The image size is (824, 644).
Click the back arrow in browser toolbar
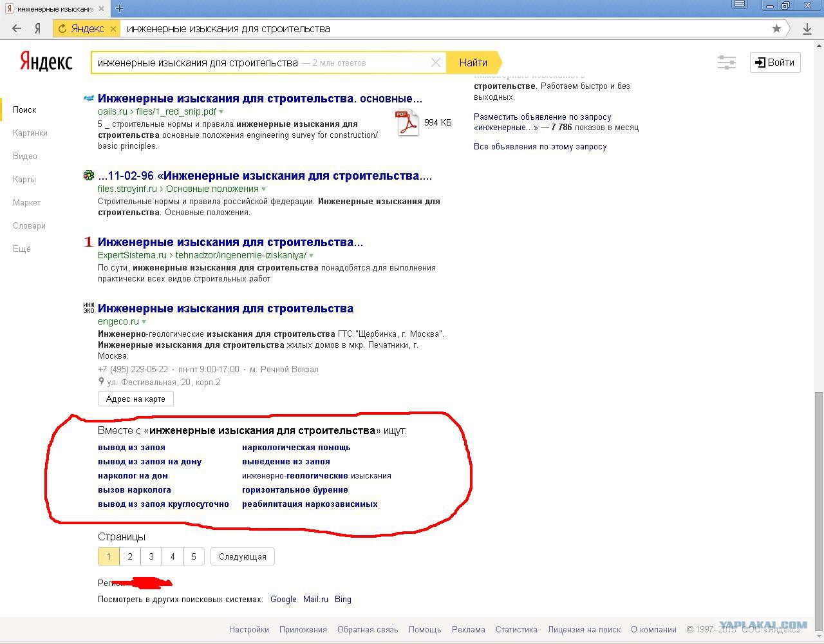pos(17,28)
